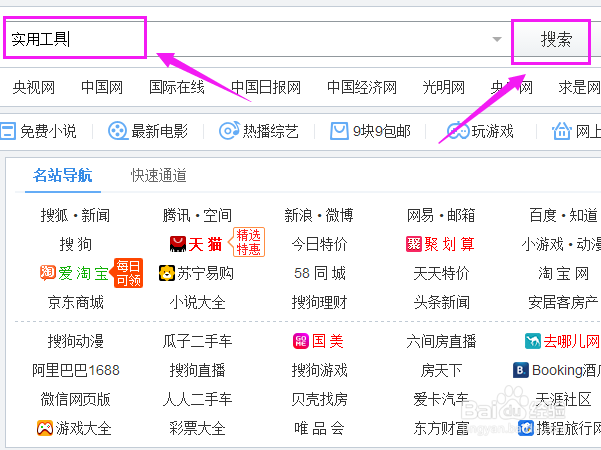This screenshot has height=450, width=601.
Task: Click the free novel book icon
Action: [8, 131]
